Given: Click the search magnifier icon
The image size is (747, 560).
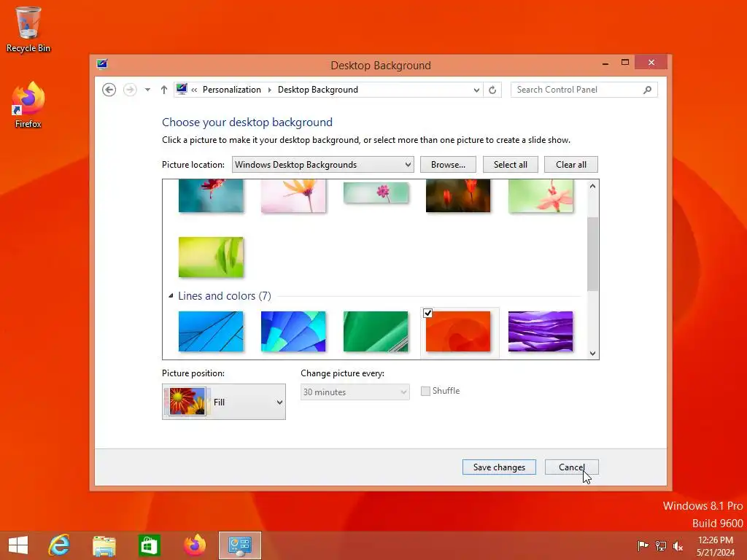Looking at the screenshot, I should coord(647,90).
